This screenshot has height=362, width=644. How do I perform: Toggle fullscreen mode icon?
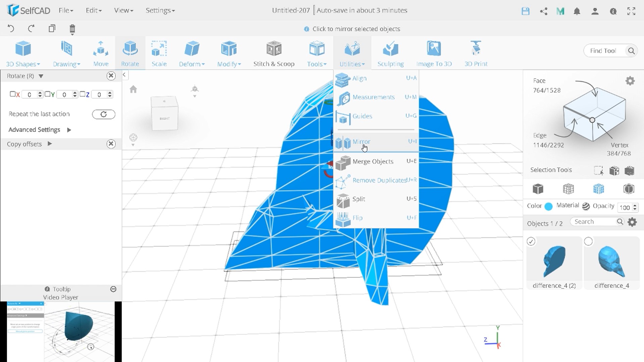[631, 11]
